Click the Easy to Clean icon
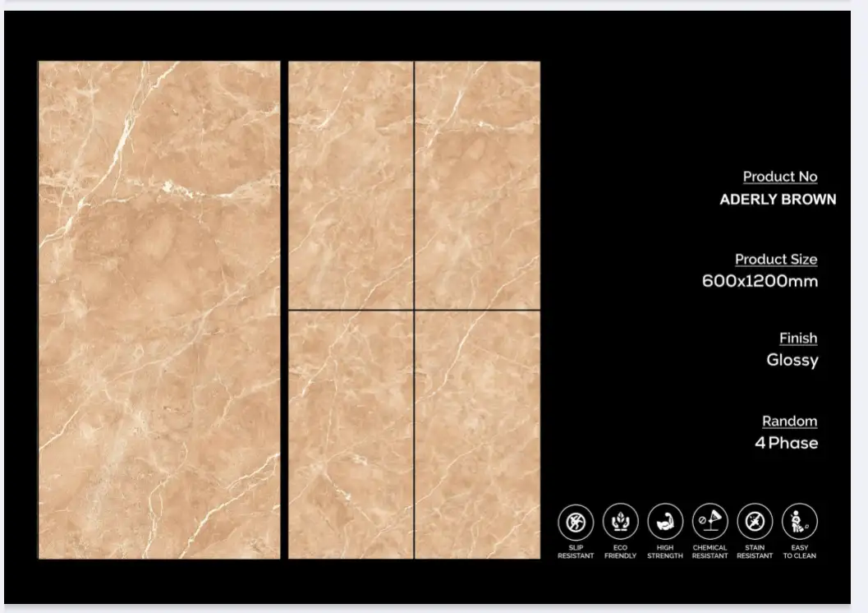 [x=799, y=521]
